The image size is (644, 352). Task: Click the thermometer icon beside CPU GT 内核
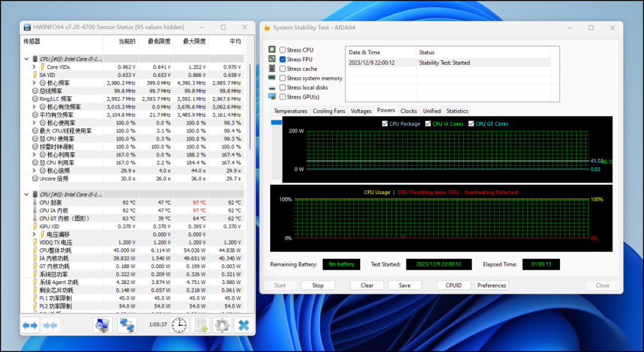(x=35, y=218)
